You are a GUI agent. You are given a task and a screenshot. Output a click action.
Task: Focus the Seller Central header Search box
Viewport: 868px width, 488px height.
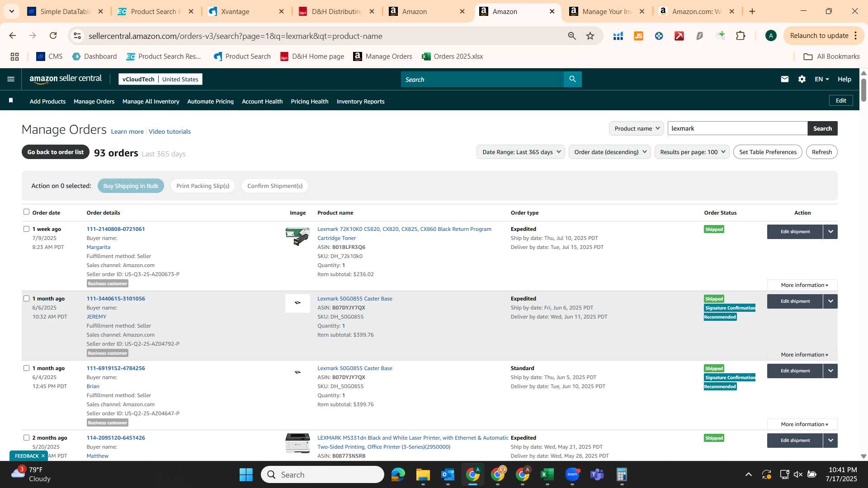[482, 79]
